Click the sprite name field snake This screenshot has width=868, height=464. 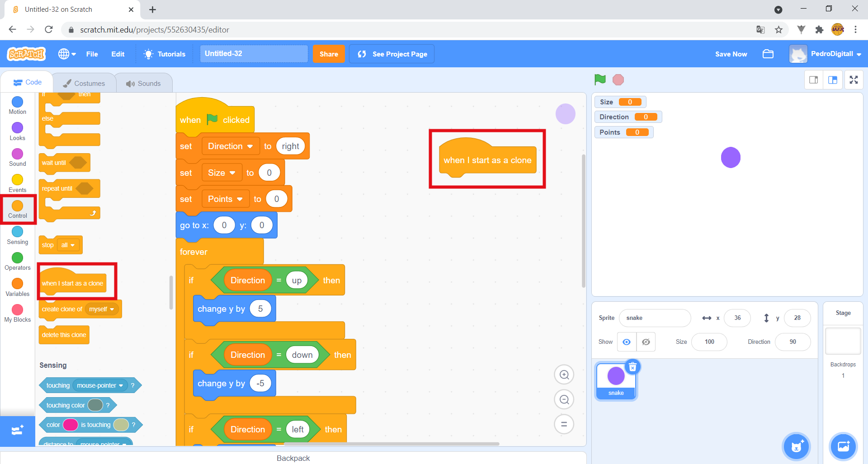pyautogui.click(x=655, y=318)
